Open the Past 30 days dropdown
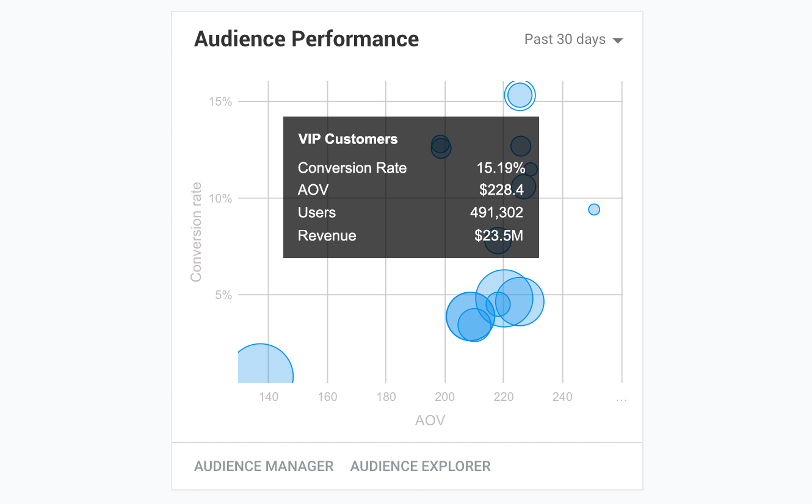 pos(573,40)
